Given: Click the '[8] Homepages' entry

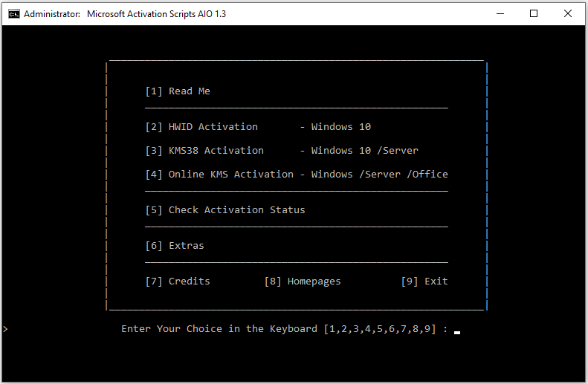Looking at the screenshot, I should 303,282.
